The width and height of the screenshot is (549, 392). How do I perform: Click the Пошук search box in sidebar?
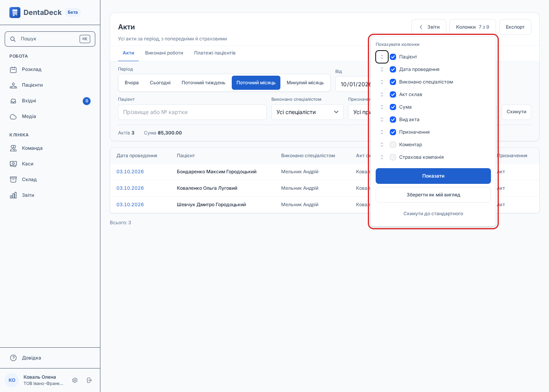point(50,39)
